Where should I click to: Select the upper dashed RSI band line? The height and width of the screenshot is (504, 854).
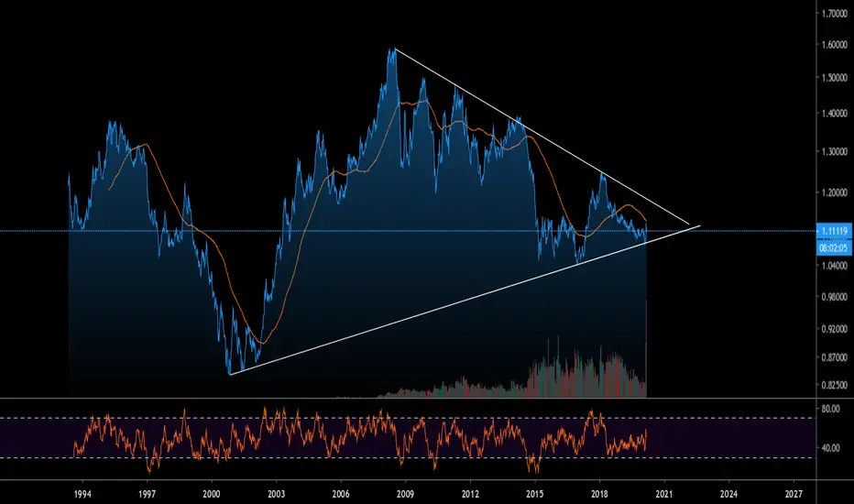click(x=409, y=418)
